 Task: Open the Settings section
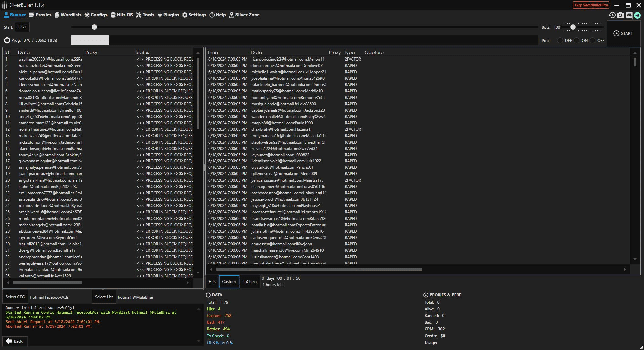point(194,15)
